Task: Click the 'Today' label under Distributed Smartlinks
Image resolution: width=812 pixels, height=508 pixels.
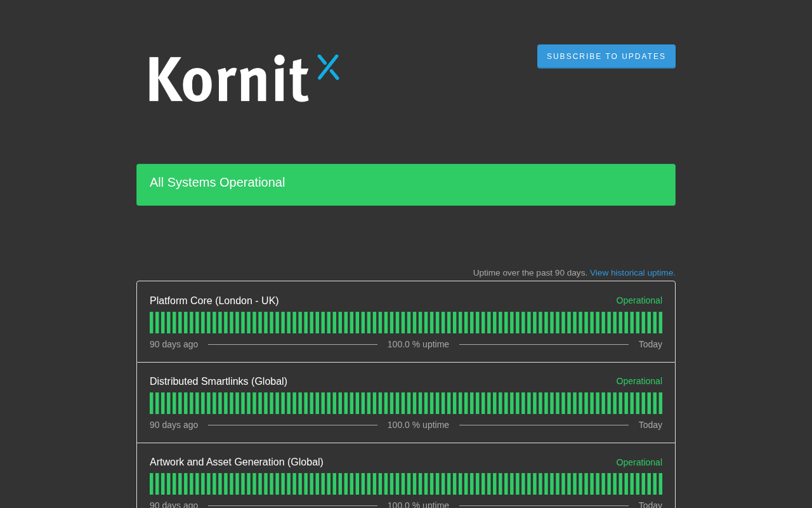Action: (650, 425)
